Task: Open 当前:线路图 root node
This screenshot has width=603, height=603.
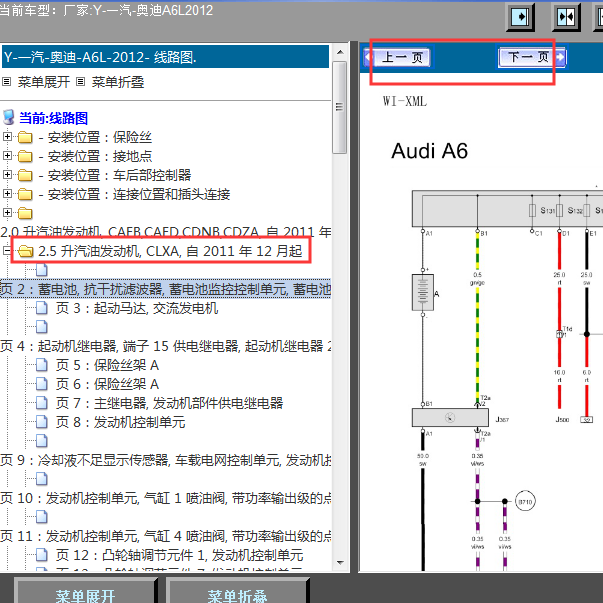Action: [x=53, y=118]
